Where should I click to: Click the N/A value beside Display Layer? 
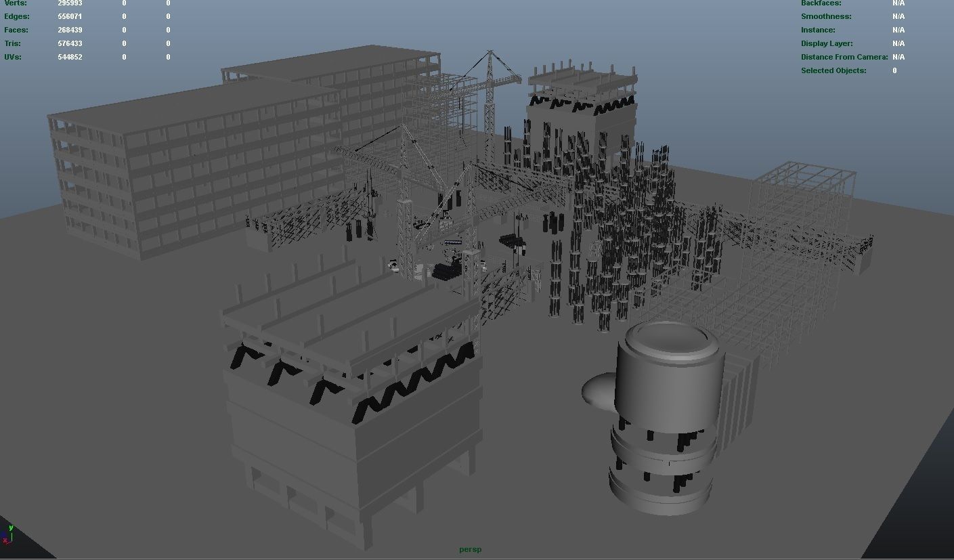pyautogui.click(x=898, y=43)
